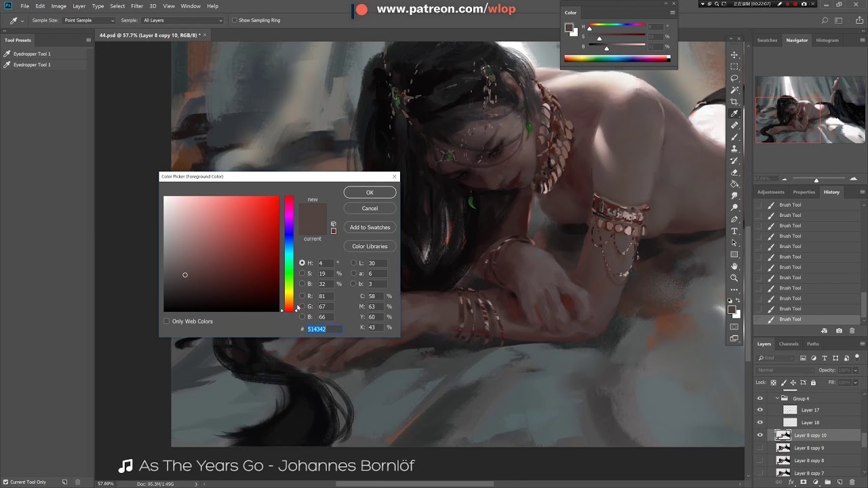Switch to the Swatches tab

[767, 40]
